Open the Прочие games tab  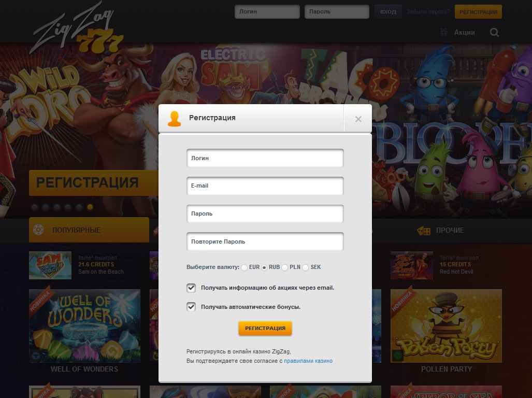coord(441,230)
